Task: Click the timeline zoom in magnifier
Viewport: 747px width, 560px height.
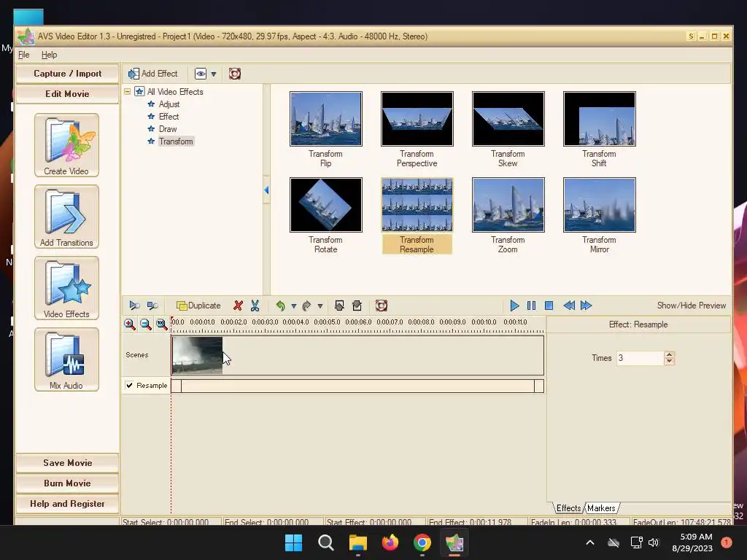Action: (129, 324)
